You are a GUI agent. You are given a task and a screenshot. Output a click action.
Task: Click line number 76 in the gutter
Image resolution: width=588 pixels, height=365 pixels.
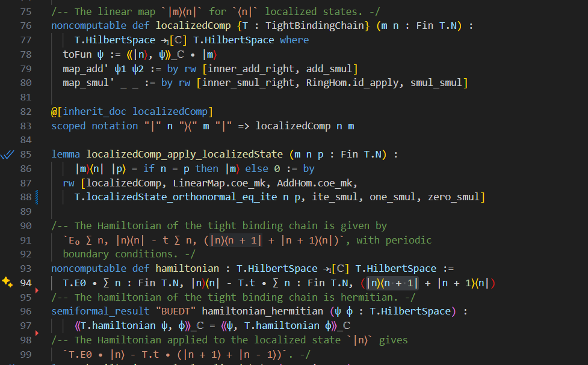(26, 25)
